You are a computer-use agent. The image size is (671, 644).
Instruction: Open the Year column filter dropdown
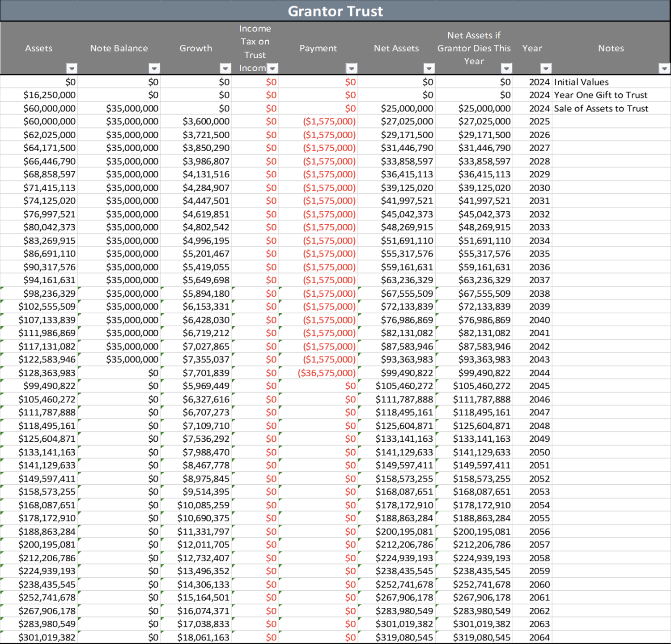(x=546, y=68)
